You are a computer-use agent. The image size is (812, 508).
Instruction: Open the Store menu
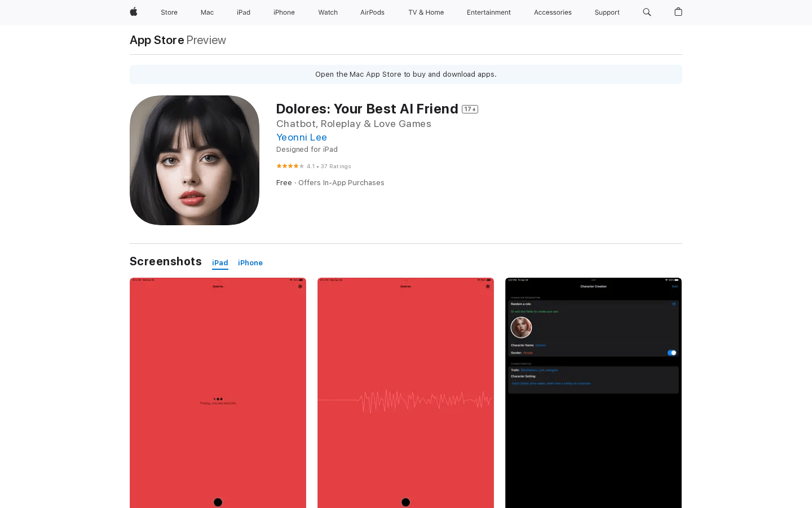[169, 12]
